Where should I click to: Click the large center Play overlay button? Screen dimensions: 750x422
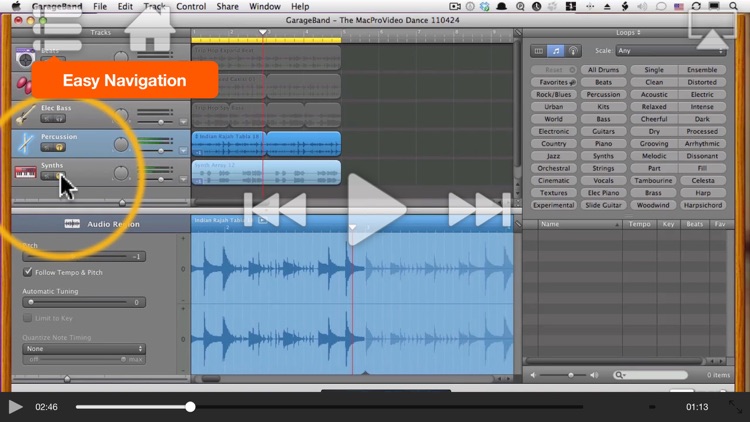[x=376, y=209]
